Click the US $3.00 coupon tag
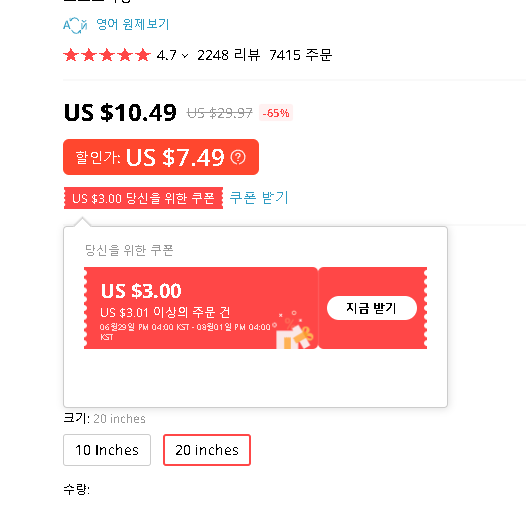Viewport: 526px width, 507px height. tap(143, 198)
